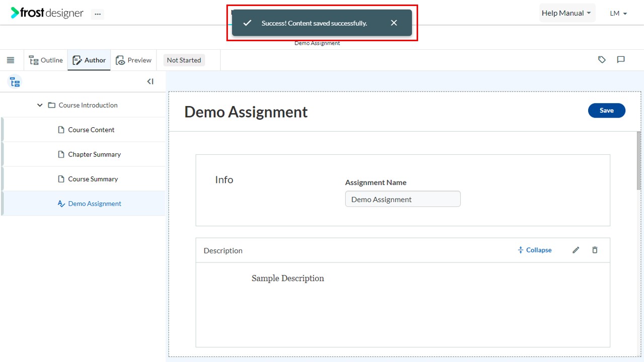644x362 pixels.
Task: Collapse the sidebar panel
Action: (x=150, y=81)
